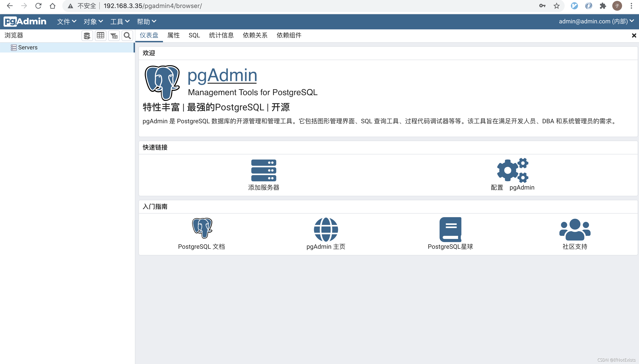This screenshot has height=364, width=639.
Task: Open the Configure pgAdmin gears icon
Action: [x=513, y=170]
